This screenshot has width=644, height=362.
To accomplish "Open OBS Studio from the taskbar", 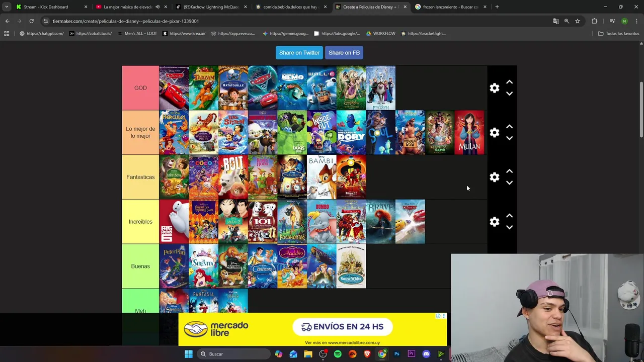I will coord(323,354).
